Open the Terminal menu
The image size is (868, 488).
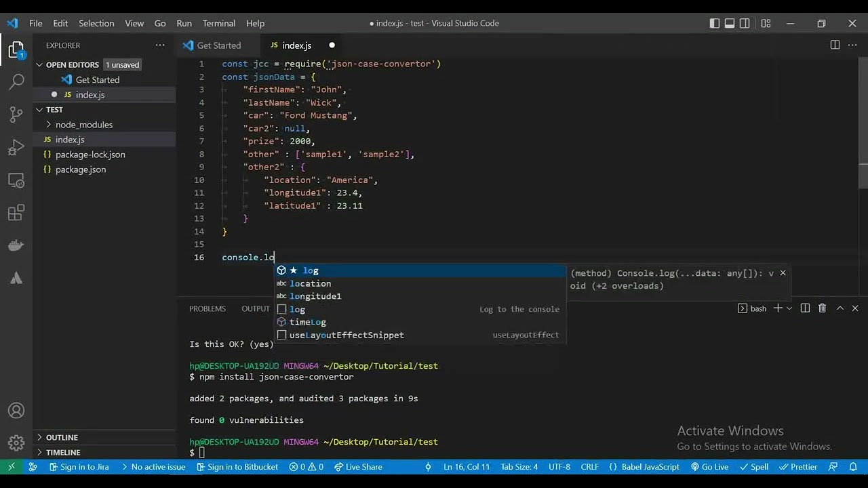(x=219, y=23)
